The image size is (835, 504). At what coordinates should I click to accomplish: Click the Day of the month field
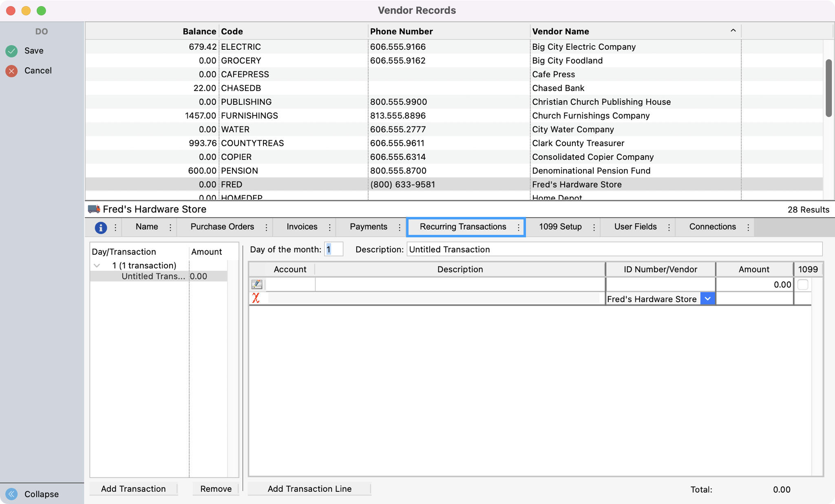pos(333,249)
